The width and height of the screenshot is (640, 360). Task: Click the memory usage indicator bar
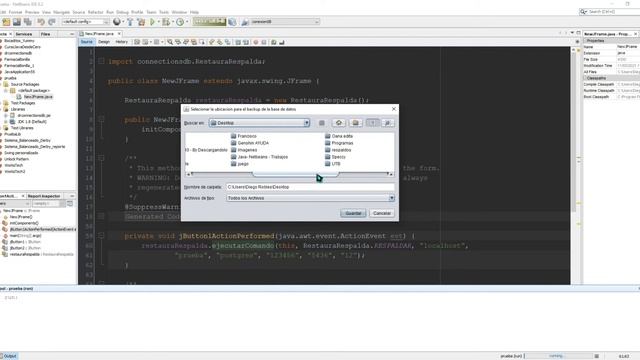tap(209, 22)
